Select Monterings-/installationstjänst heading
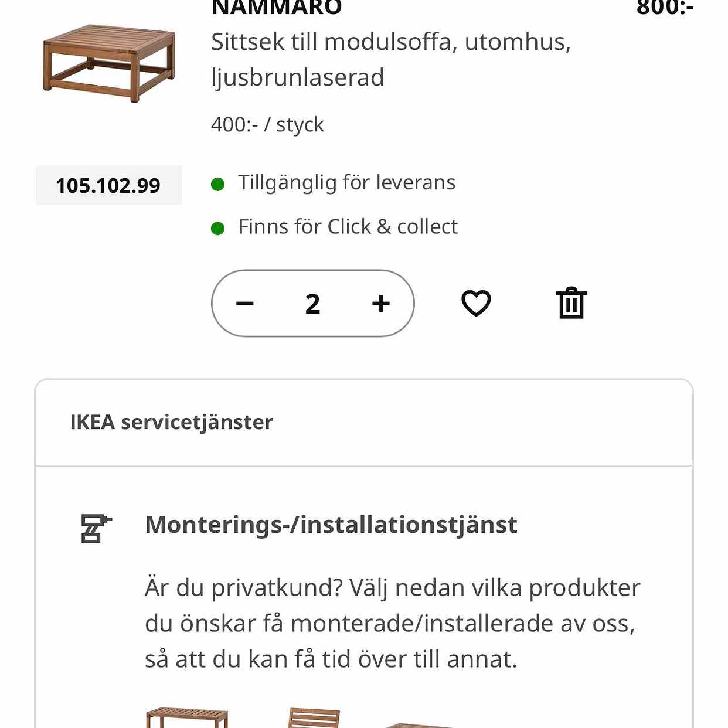Screen dimensions: 728x728 331,525
